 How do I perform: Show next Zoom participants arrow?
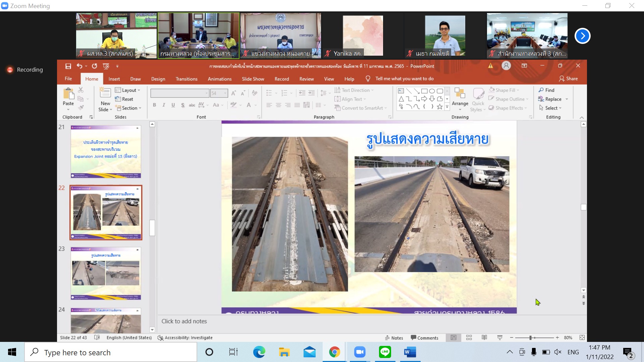582,36
